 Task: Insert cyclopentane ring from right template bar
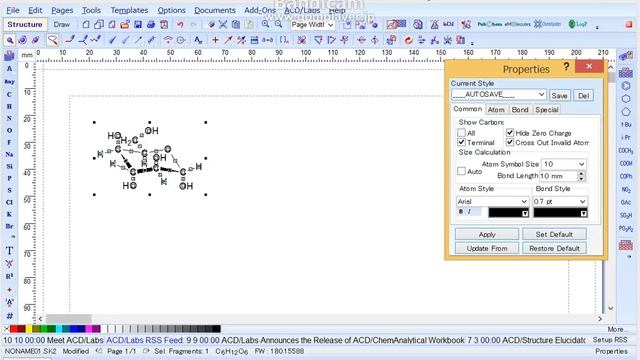click(626, 111)
